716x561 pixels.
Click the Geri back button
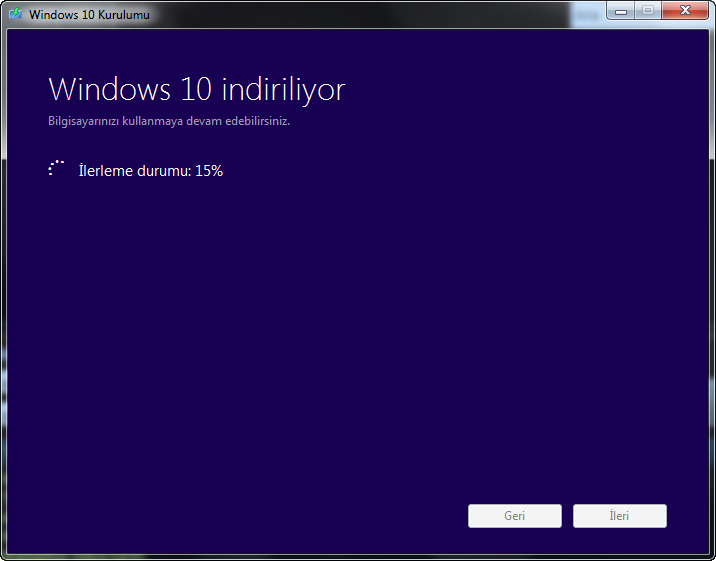click(x=515, y=516)
